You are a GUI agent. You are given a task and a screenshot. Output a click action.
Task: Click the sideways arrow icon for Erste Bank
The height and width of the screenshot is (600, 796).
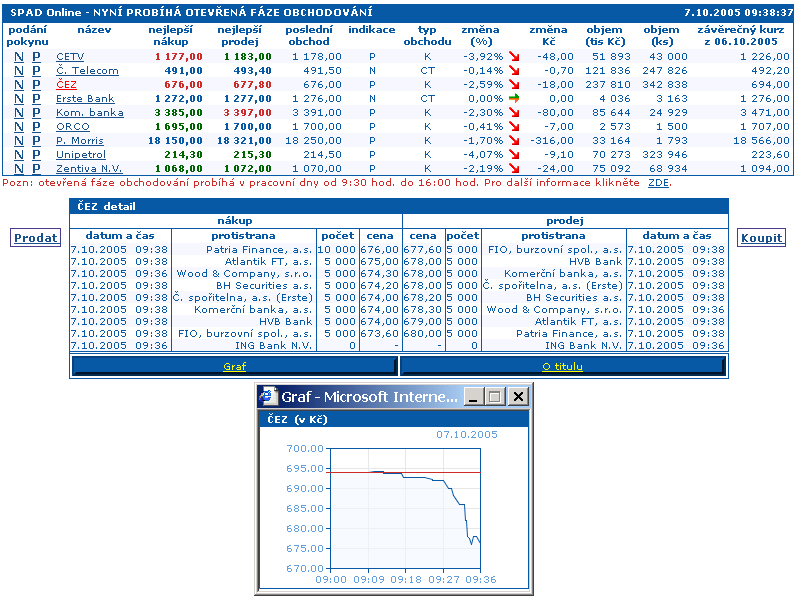514,99
